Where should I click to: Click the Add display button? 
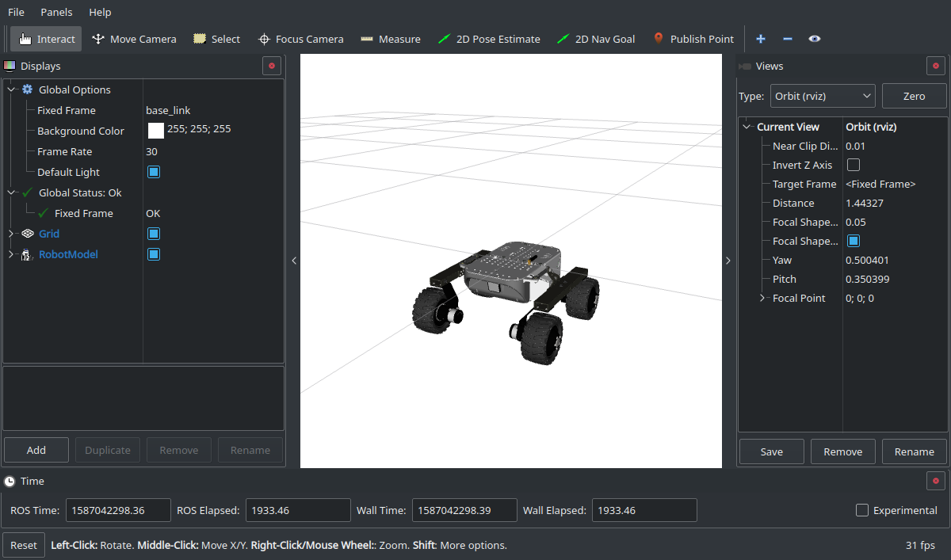tap(36, 450)
